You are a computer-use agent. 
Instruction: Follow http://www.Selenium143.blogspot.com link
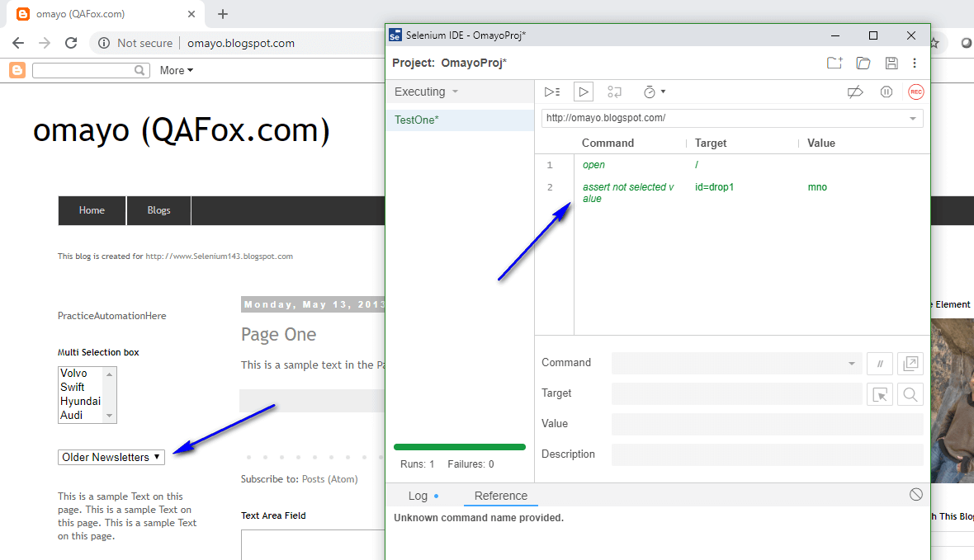tap(220, 256)
